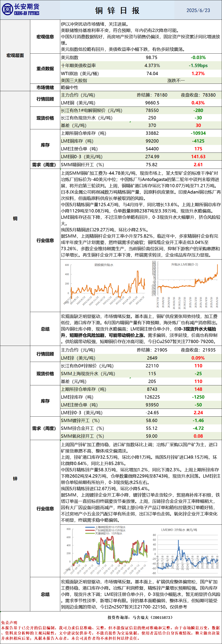222x644 pixels.
Task: Click the zinc 昨结算: 21905 value
Action: click(152, 350)
